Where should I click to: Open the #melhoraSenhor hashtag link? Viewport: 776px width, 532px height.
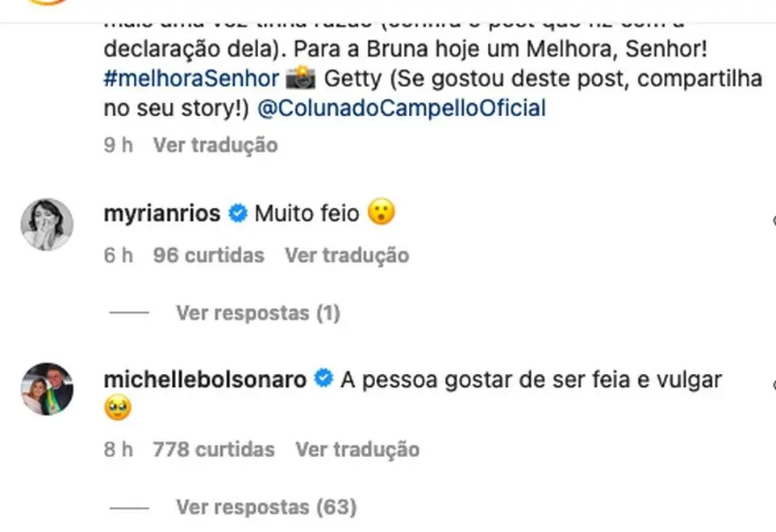(x=191, y=79)
